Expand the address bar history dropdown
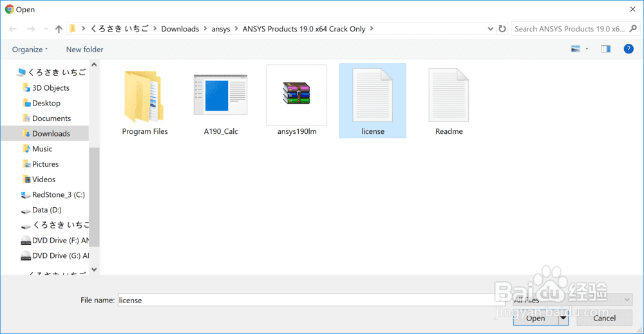Viewport: 644px width, 334px height. coord(490,29)
